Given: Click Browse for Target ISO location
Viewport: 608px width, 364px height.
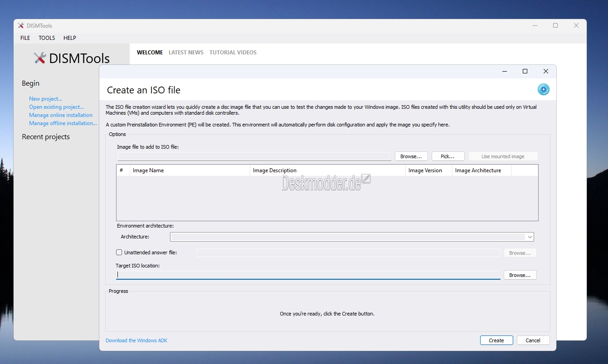Looking at the screenshot, I should tap(520, 275).
